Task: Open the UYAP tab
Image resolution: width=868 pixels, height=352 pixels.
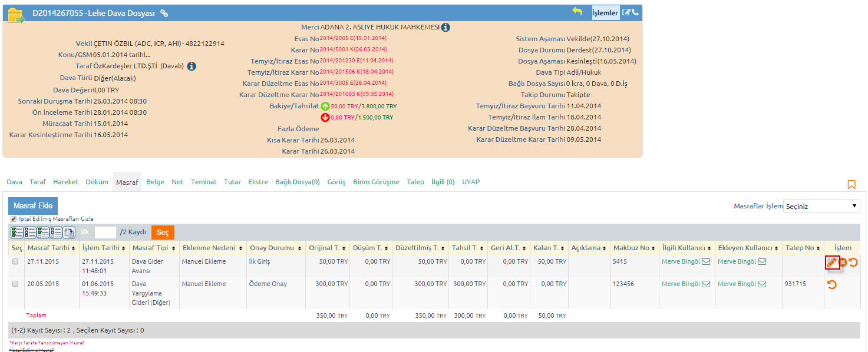Action: pyautogui.click(x=471, y=182)
